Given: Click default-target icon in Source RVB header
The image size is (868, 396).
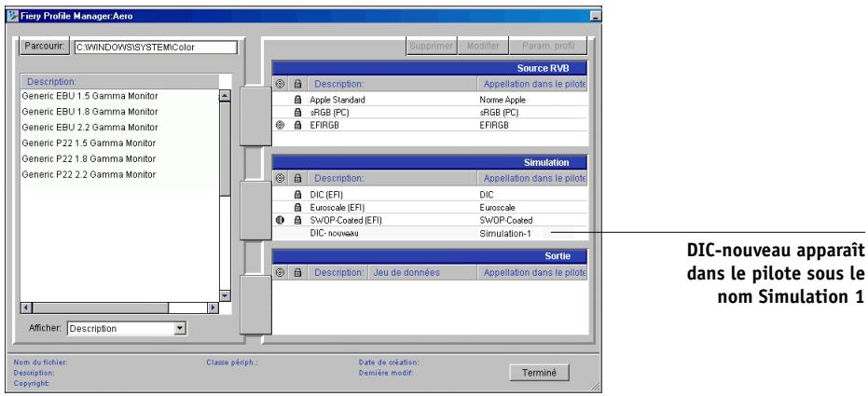Looking at the screenshot, I should click(x=280, y=84).
